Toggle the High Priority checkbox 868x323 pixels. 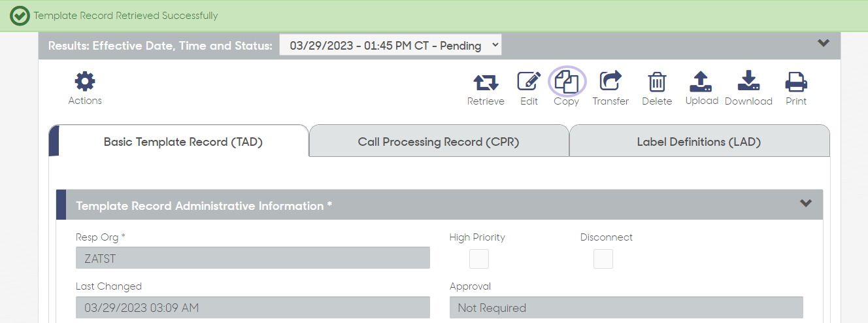[x=479, y=259]
